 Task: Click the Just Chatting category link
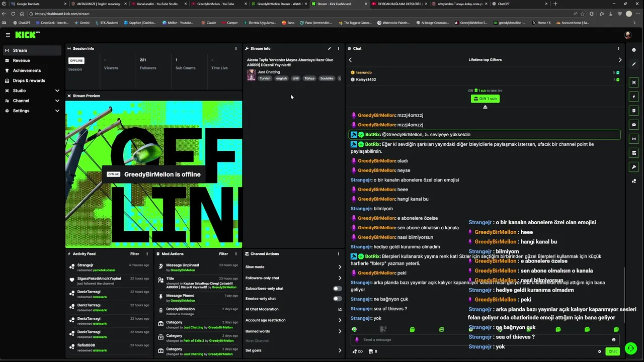269,72
